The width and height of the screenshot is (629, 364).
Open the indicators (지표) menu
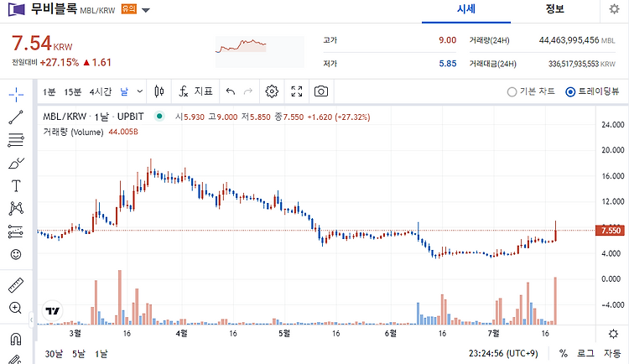click(x=195, y=91)
